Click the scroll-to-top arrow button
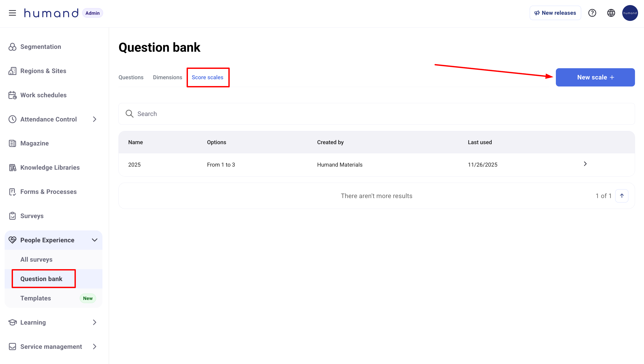The image size is (644, 364). click(x=622, y=196)
